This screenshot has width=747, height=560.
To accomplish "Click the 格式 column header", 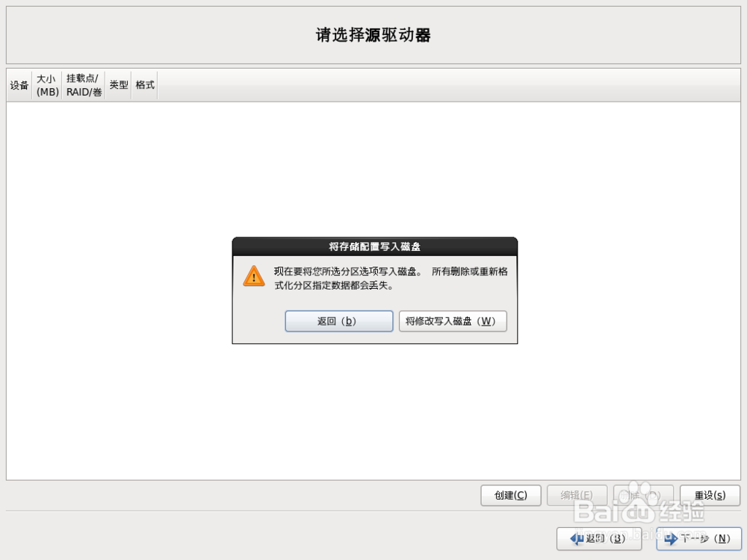I will [x=143, y=84].
